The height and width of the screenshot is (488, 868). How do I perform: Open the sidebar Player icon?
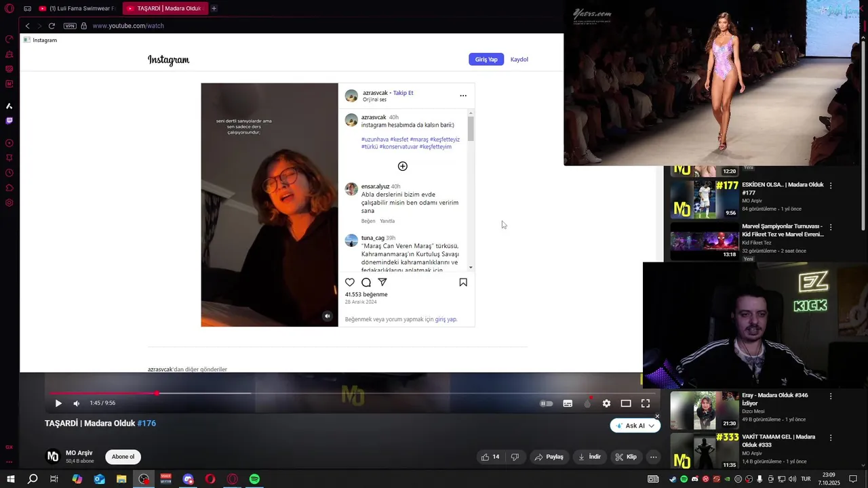click(9, 143)
